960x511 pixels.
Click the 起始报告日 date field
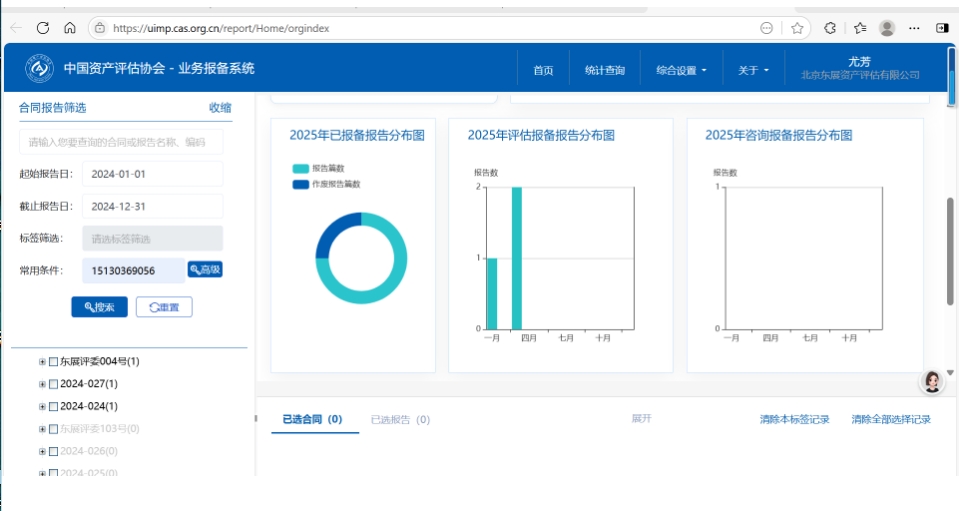coord(152,174)
